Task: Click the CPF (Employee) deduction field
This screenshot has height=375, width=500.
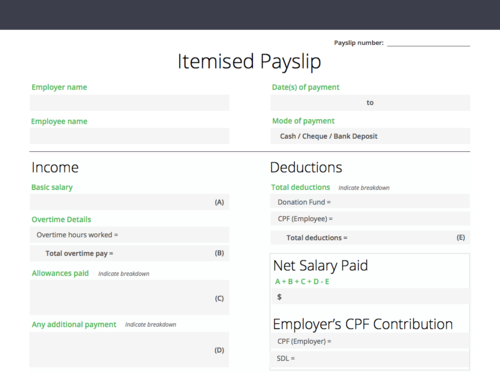Action: pos(370,219)
